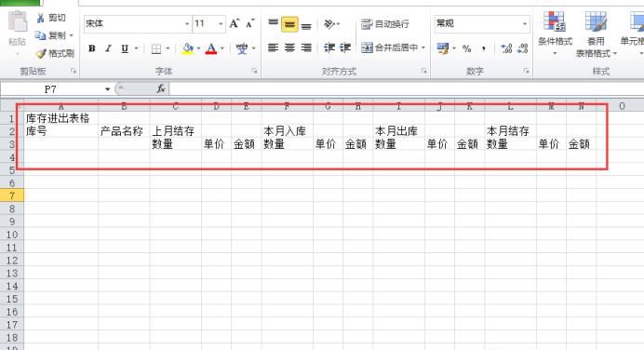
Task: Increase indent icon
Action: (x=345, y=48)
